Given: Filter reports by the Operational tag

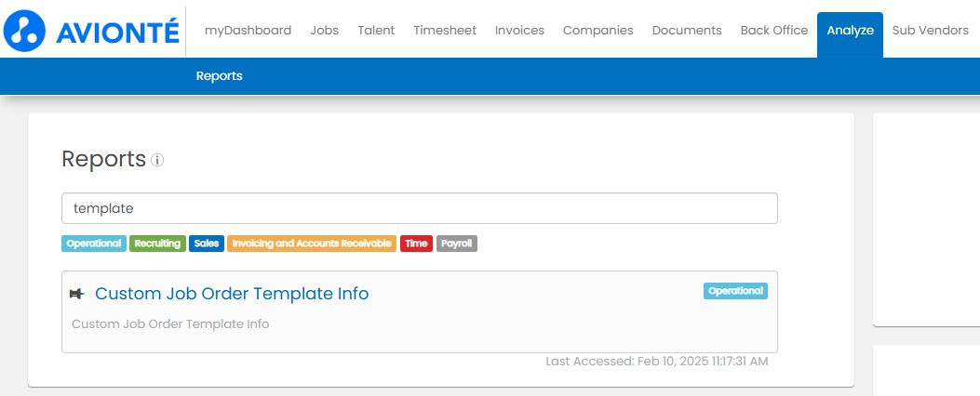Looking at the screenshot, I should click(94, 244).
